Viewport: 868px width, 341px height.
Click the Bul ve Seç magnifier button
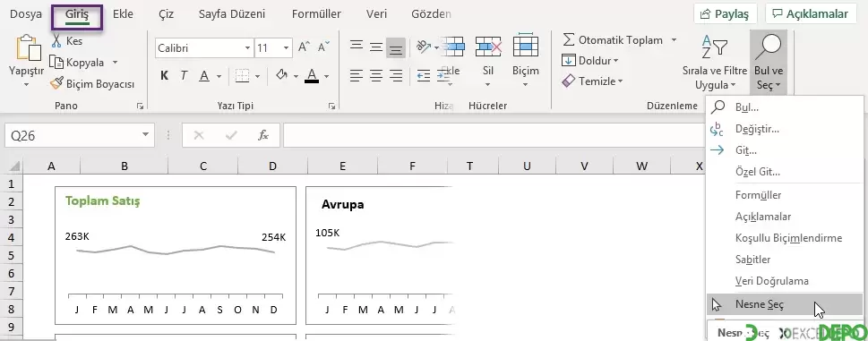point(768,62)
